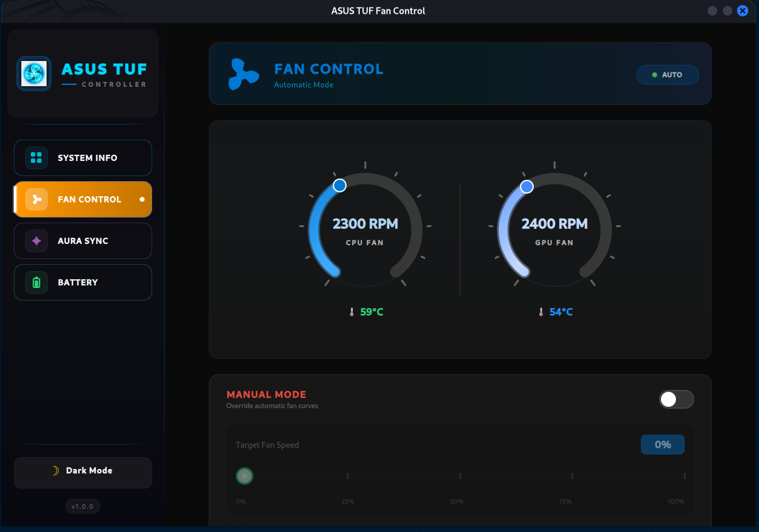Click the large blue fan icon in header
The height and width of the screenshot is (532, 759).
243,74
